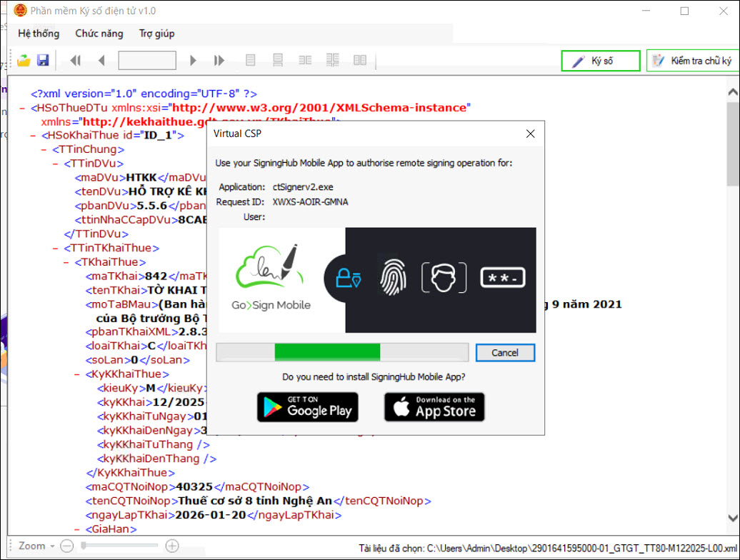Click the zoom out minus icon
Viewport: 740px width, 560px height.
coord(66,546)
